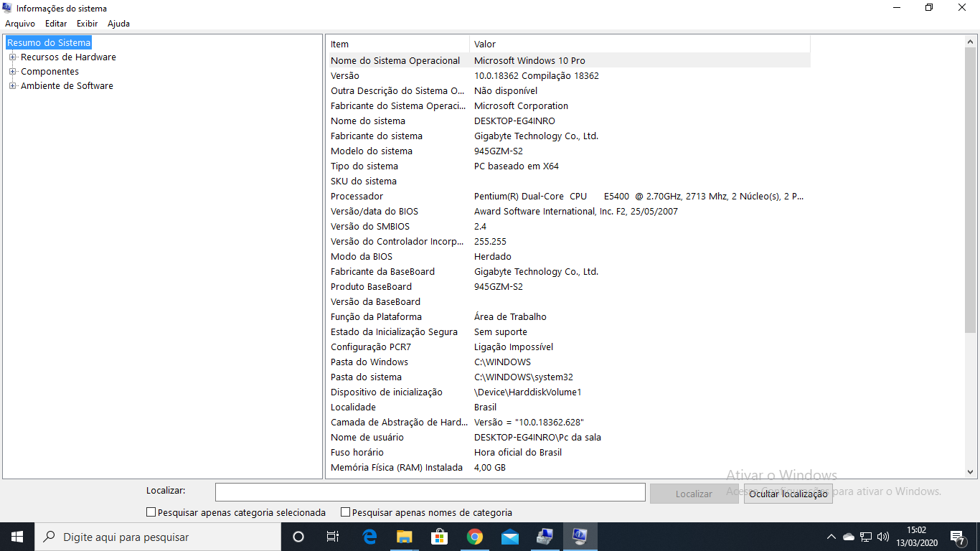Launch Google Chrome from taskbar
This screenshot has height=551, width=980.
pos(474,537)
